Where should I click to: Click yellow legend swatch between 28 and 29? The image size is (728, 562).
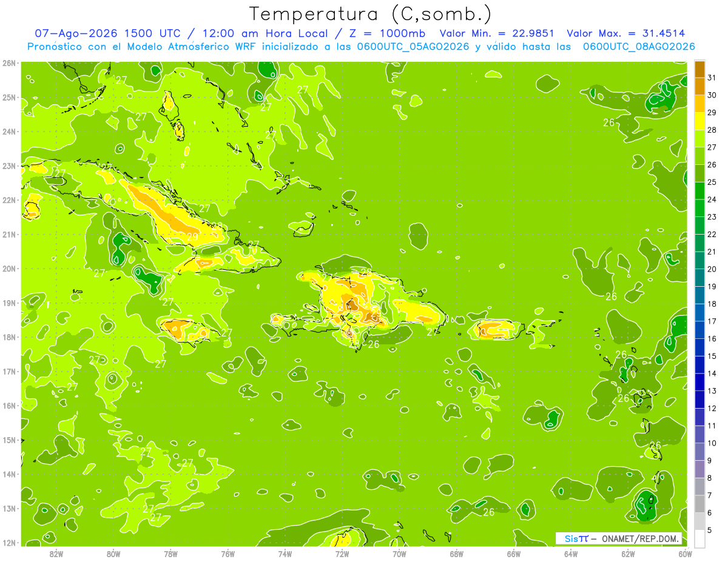coord(699,121)
